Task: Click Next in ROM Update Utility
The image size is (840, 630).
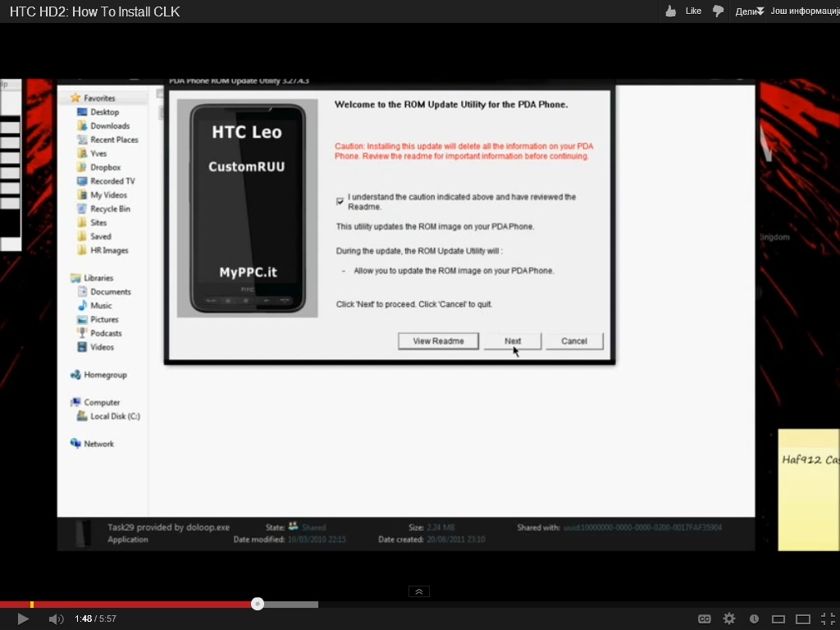Action: [x=513, y=341]
